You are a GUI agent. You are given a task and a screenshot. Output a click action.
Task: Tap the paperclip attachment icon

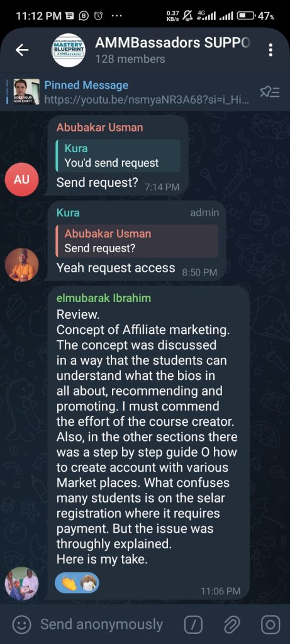[231, 625]
